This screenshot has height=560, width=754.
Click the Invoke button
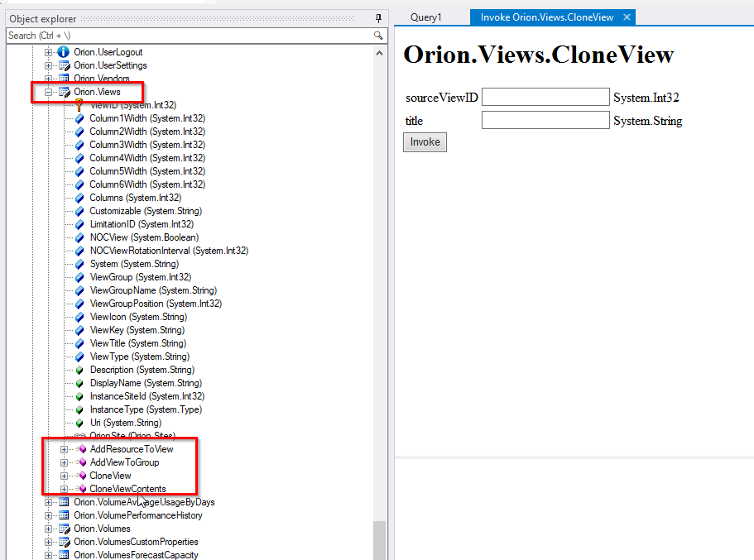425,142
